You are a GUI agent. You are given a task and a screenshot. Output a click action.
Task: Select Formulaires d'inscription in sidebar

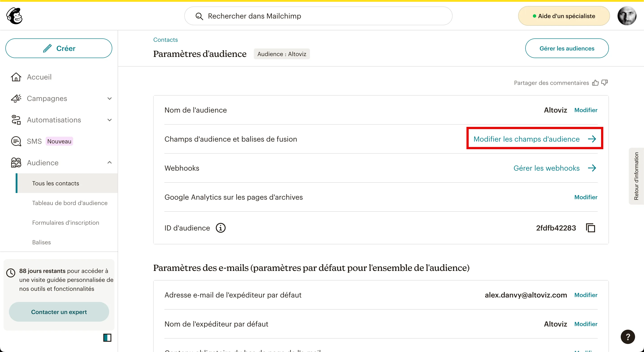coord(66,223)
